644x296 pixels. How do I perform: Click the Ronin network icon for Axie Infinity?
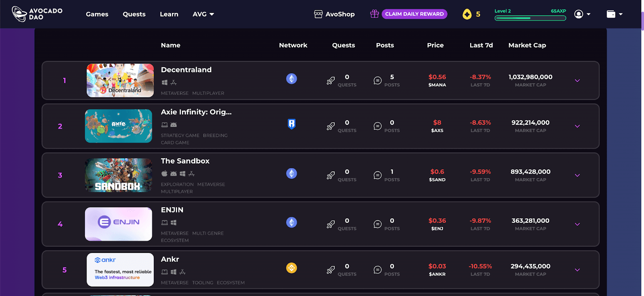tap(291, 124)
